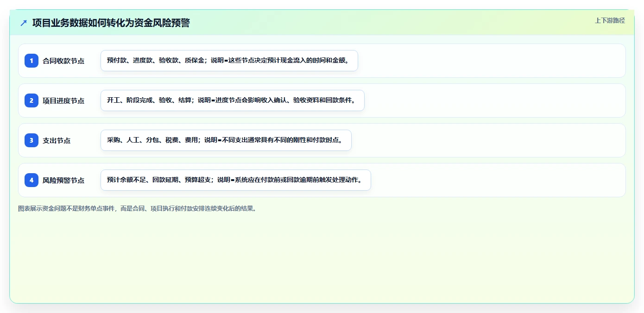The height and width of the screenshot is (313, 644).
Task: Click the description box starting with 开工、阶段完成
Action: (233, 100)
